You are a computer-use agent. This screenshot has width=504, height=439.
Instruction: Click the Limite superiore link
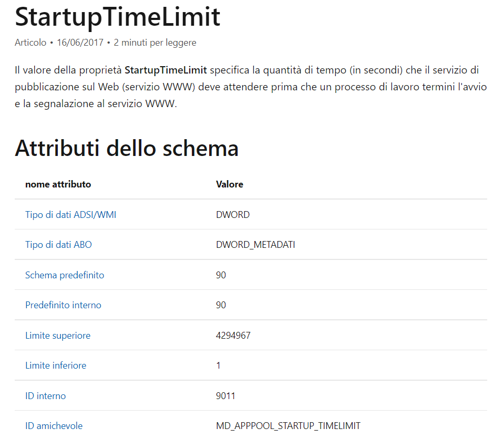tap(58, 336)
